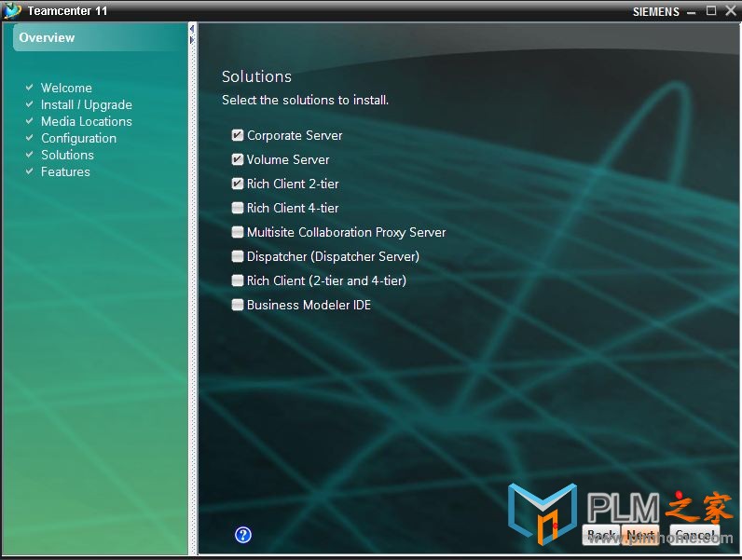
Task: Collapse the Overview sidebar with left arrow
Action: pyautogui.click(x=192, y=29)
